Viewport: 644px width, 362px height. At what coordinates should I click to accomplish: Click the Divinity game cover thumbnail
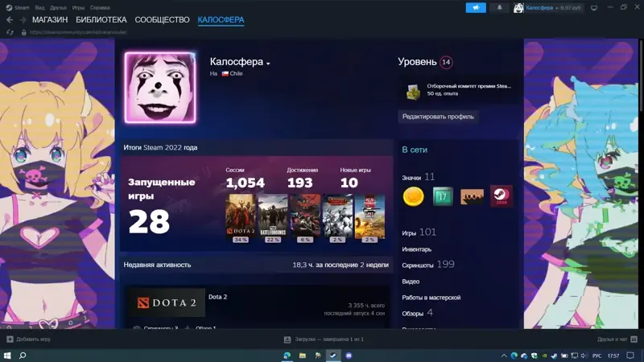[337, 216]
